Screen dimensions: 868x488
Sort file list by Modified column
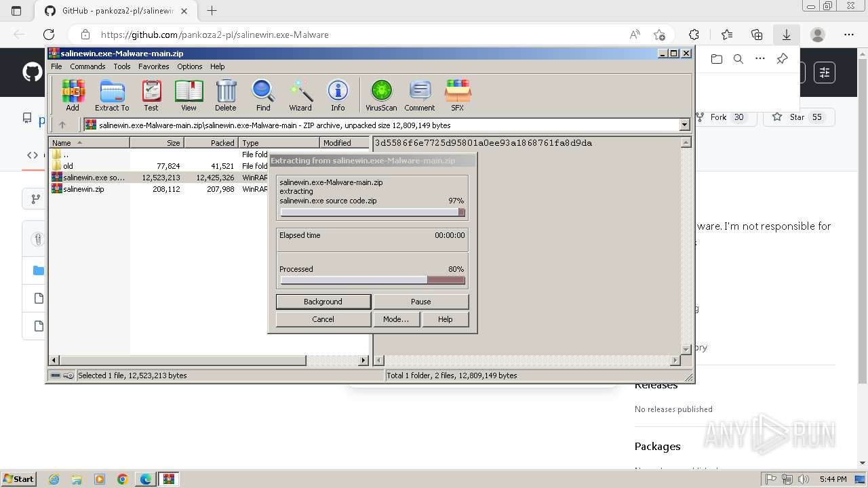point(344,143)
